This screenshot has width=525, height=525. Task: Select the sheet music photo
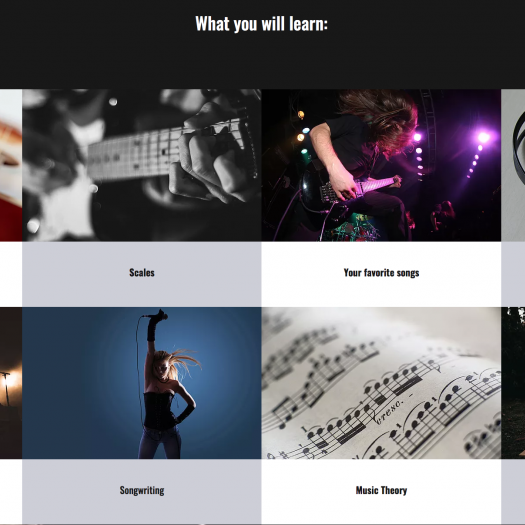(381, 383)
